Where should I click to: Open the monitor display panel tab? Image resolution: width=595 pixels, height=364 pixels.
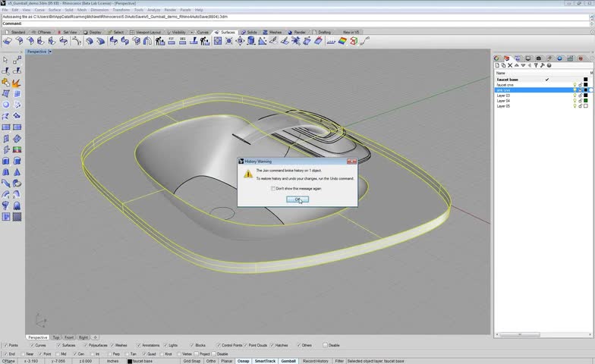click(528, 58)
